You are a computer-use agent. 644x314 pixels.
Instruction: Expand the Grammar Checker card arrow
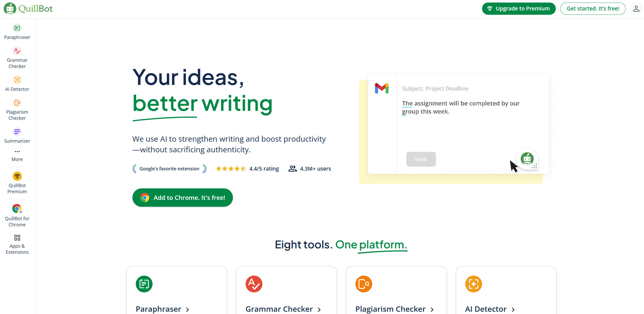tap(319, 309)
